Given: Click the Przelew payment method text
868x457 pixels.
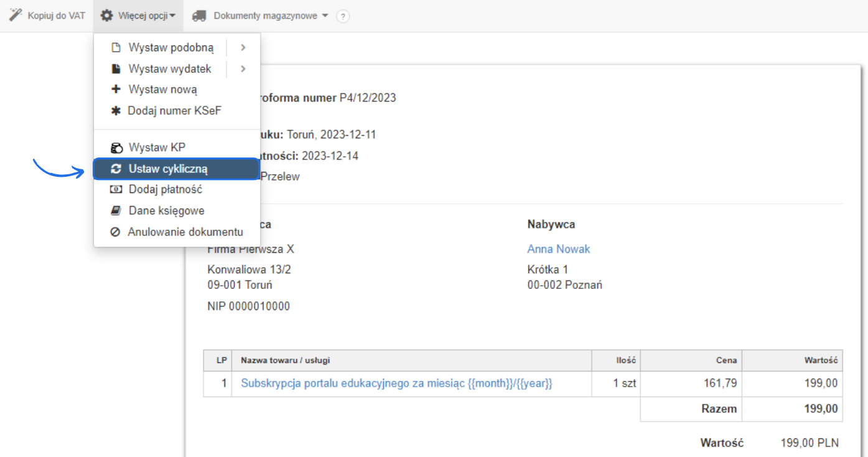Looking at the screenshot, I should tap(280, 176).
